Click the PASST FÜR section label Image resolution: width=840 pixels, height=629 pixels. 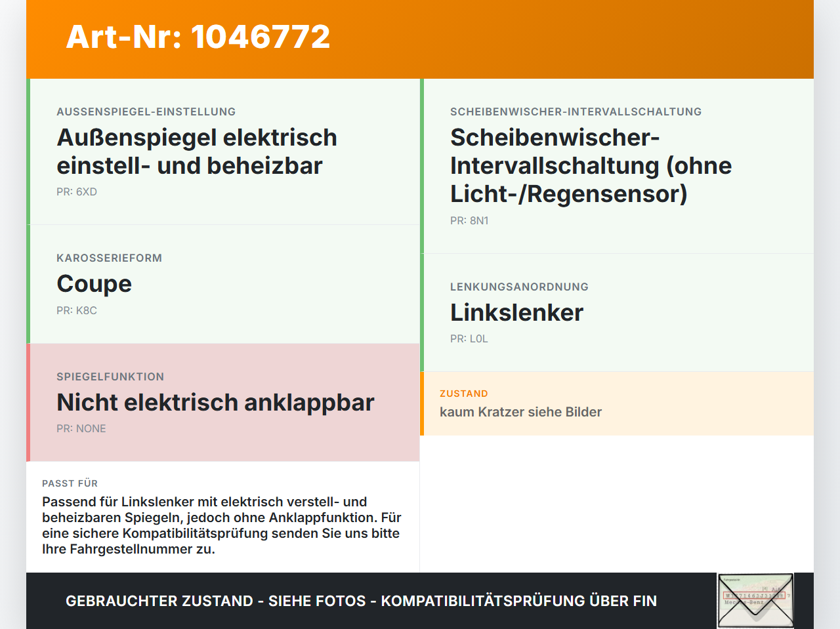70,483
